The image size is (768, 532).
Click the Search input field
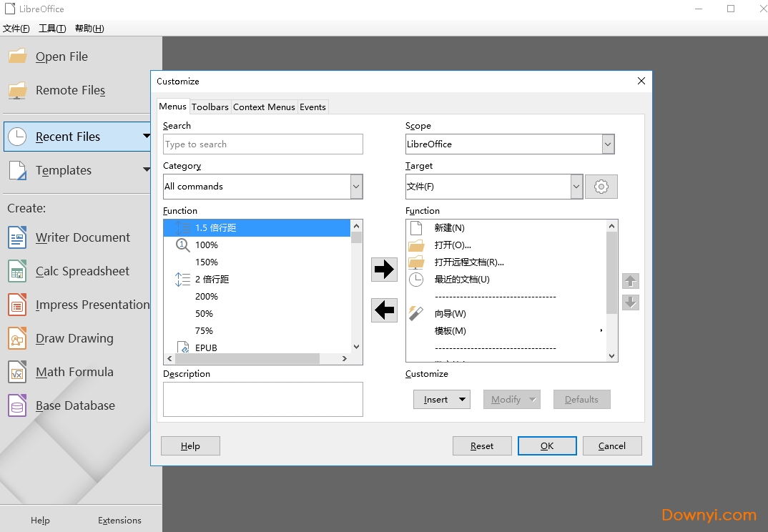click(262, 144)
